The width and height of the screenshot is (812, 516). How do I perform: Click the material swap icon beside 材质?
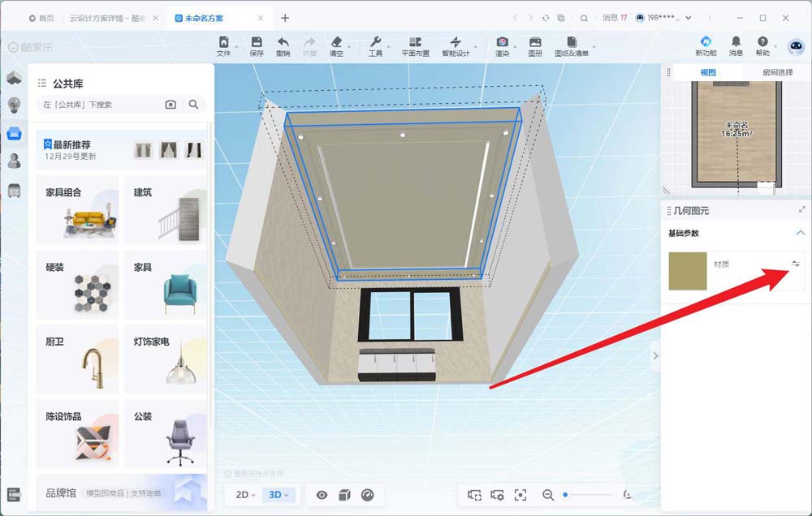click(x=796, y=263)
